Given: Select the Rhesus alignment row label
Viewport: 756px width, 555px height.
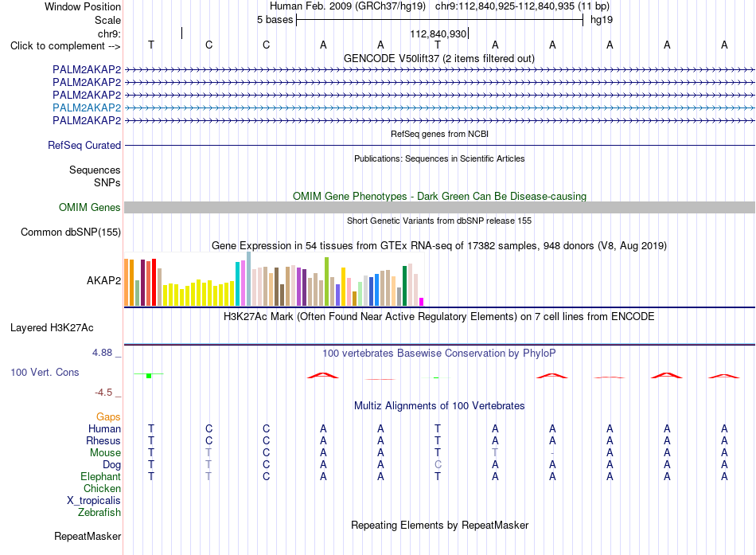Looking at the screenshot, I should click(103, 440).
